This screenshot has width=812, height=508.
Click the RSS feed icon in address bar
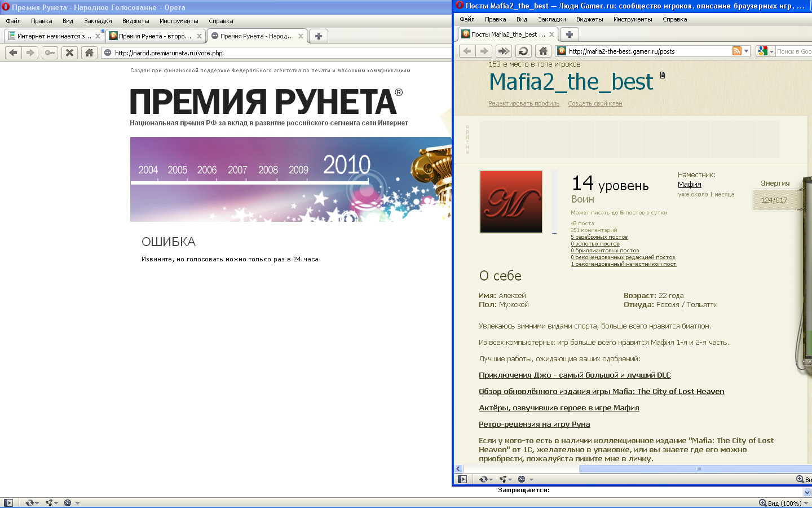736,51
